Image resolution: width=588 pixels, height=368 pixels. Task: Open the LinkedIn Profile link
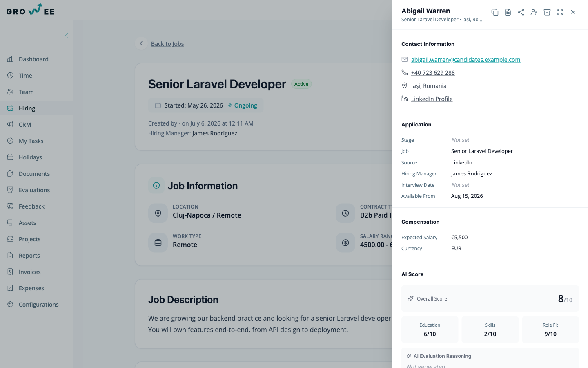point(432,99)
